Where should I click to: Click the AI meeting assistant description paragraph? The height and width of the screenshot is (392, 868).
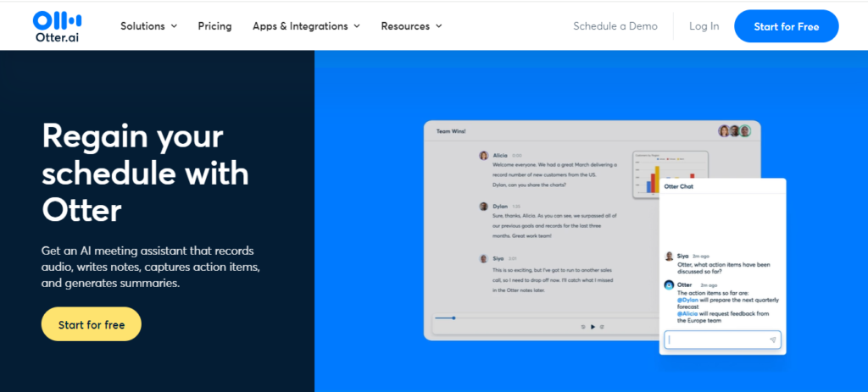click(x=151, y=267)
